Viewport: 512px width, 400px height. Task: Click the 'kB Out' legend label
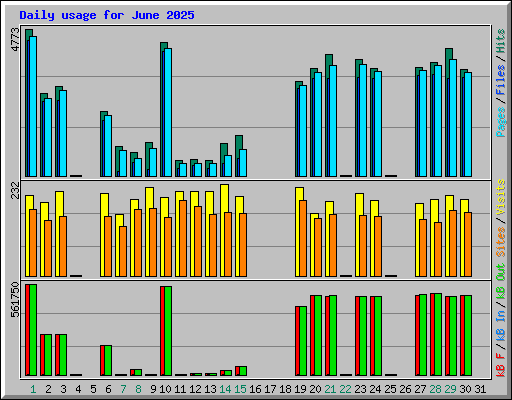501,282
